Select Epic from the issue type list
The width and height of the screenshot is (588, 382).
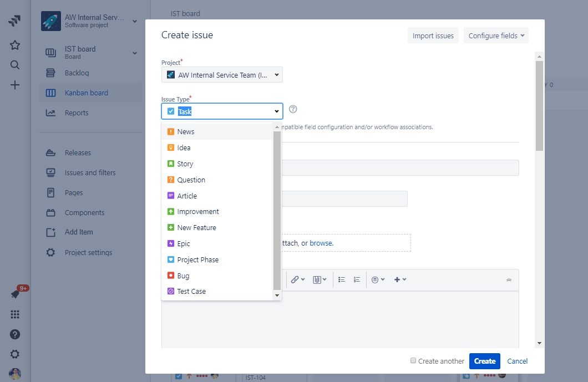coord(183,243)
